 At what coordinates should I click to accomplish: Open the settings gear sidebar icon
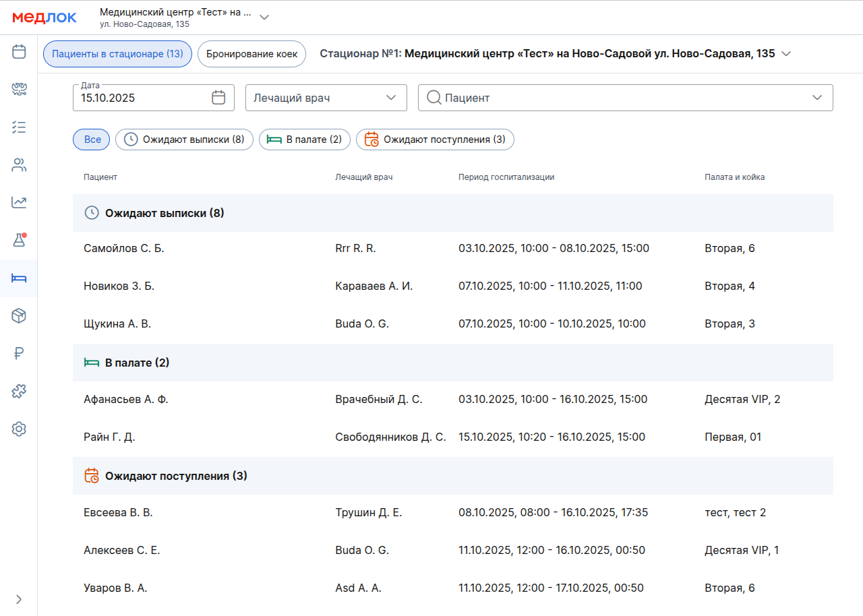(19, 429)
